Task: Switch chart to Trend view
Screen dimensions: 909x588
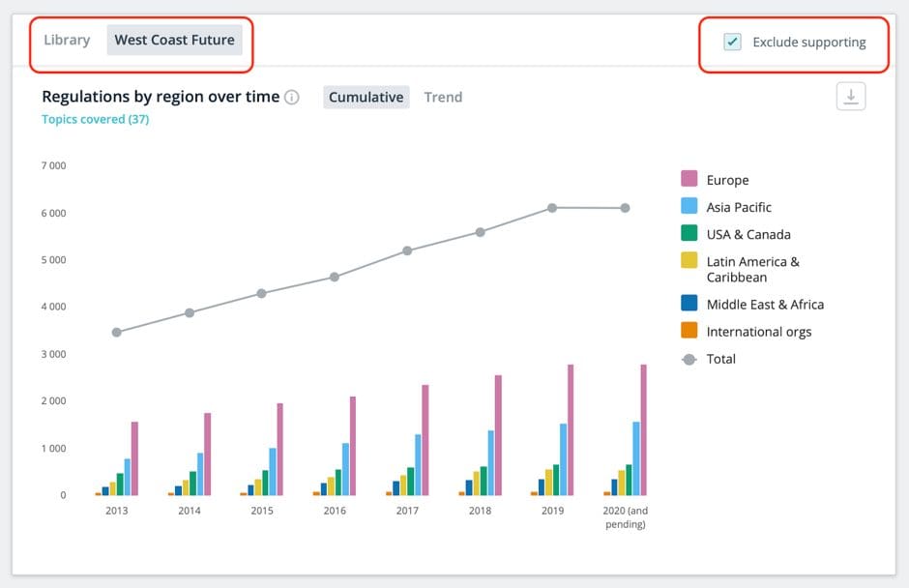Action: (443, 97)
